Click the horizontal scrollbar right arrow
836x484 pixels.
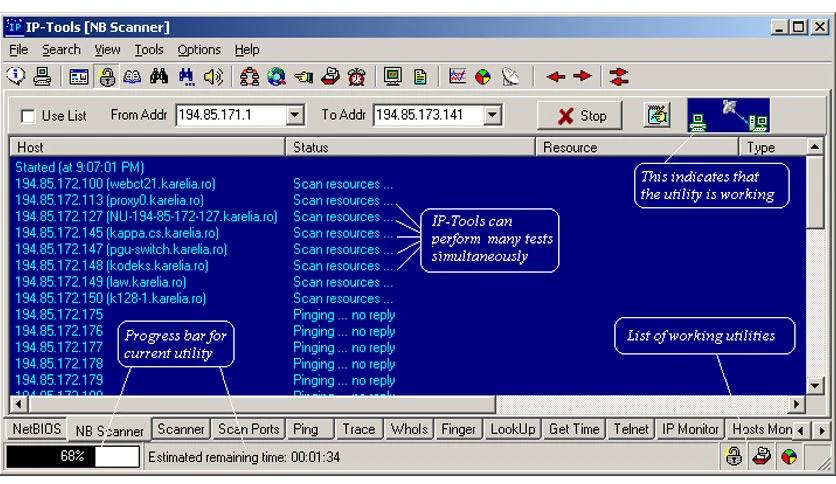797,404
